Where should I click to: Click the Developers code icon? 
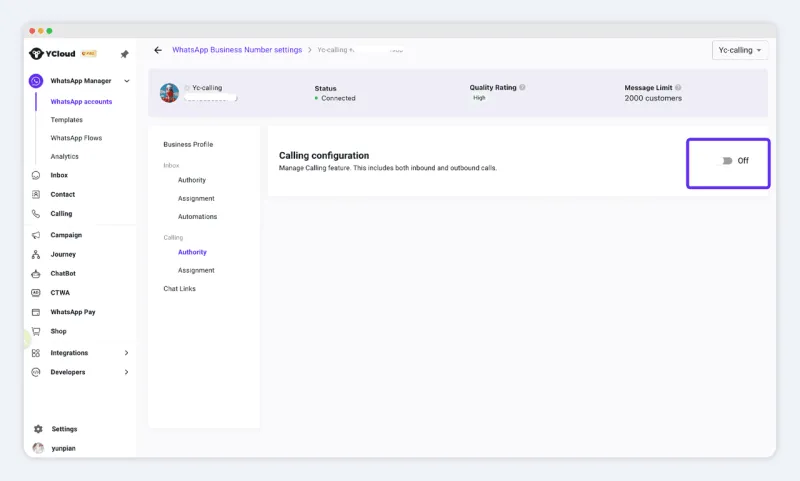[36, 372]
